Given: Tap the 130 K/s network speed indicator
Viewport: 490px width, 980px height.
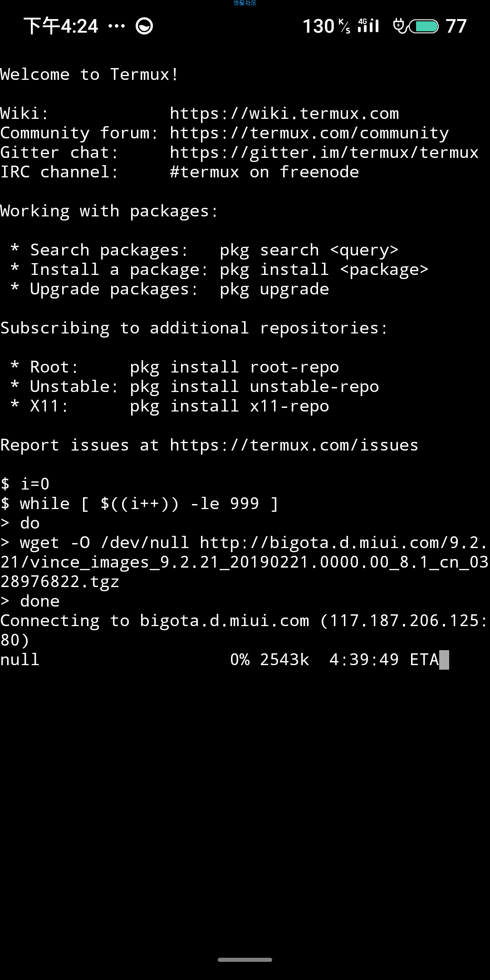Looking at the screenshot, I should tap(327, 26).
